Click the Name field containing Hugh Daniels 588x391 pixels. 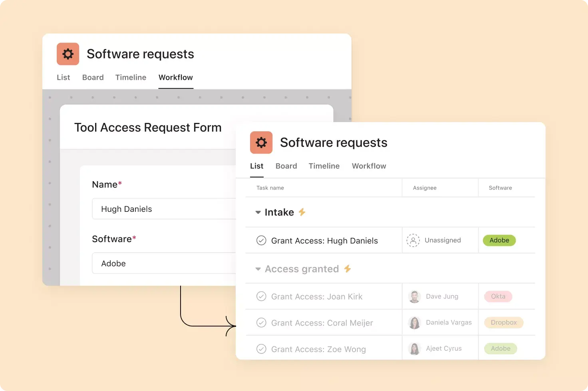click(164, 209)
